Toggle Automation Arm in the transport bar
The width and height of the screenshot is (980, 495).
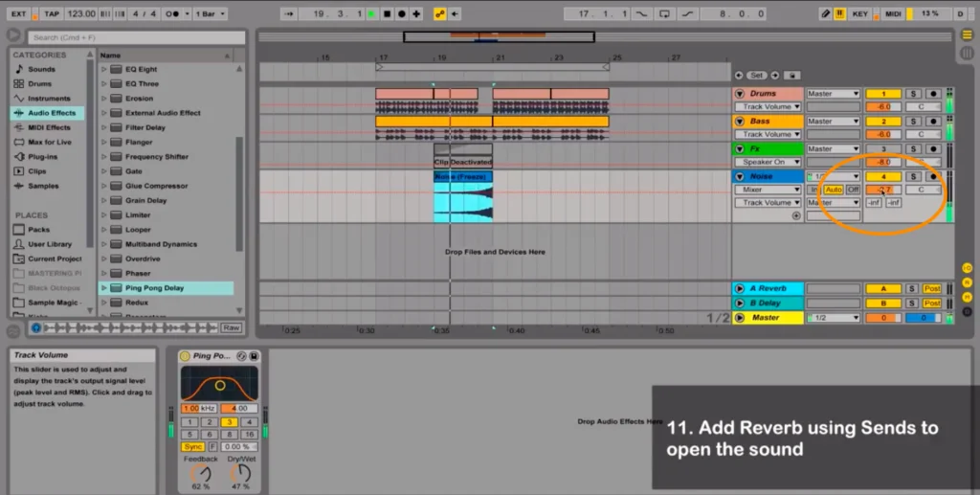pyautogui.click(x=440, y=13)
